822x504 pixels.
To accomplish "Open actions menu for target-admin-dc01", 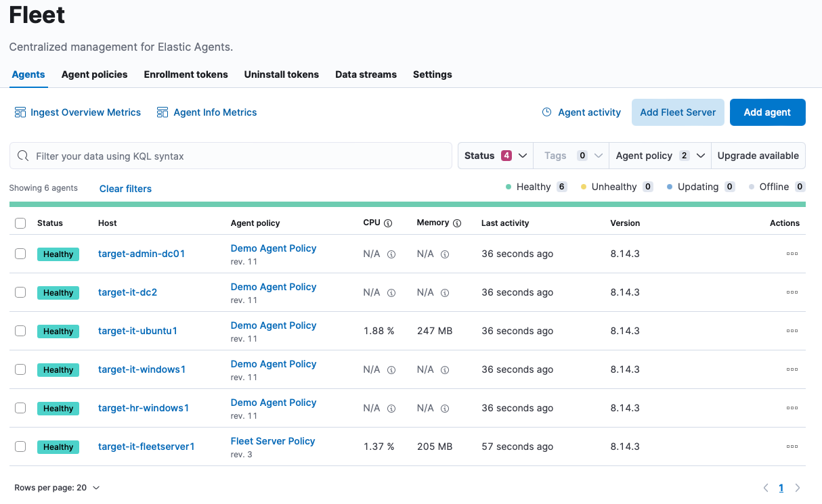I will click(792, 254).
